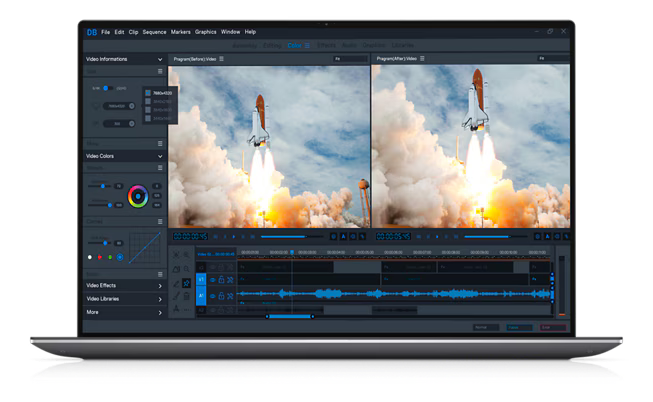Click the horizontal timeline zoom scrollbar
The image size is (653, 402).
(290, 317)
